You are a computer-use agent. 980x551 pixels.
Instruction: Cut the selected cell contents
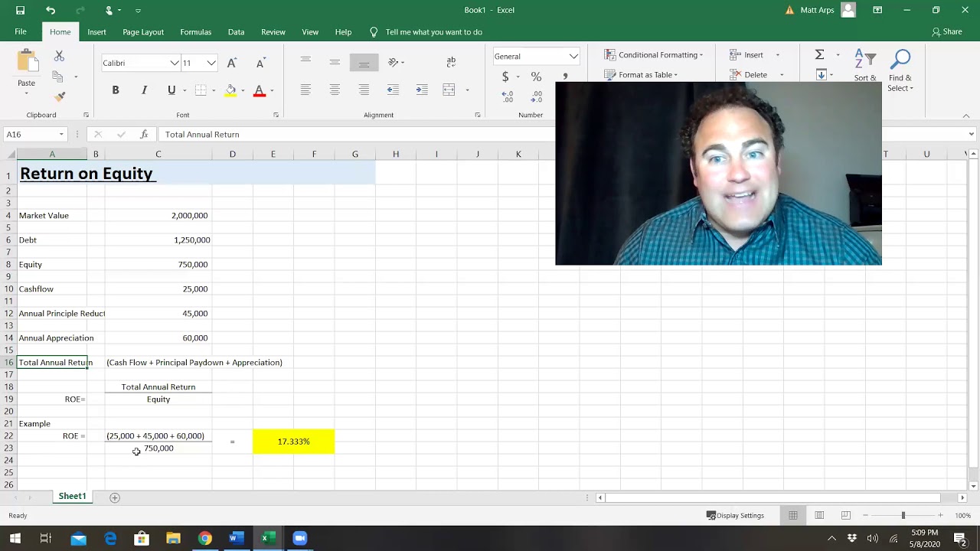[x=59, y=57]
